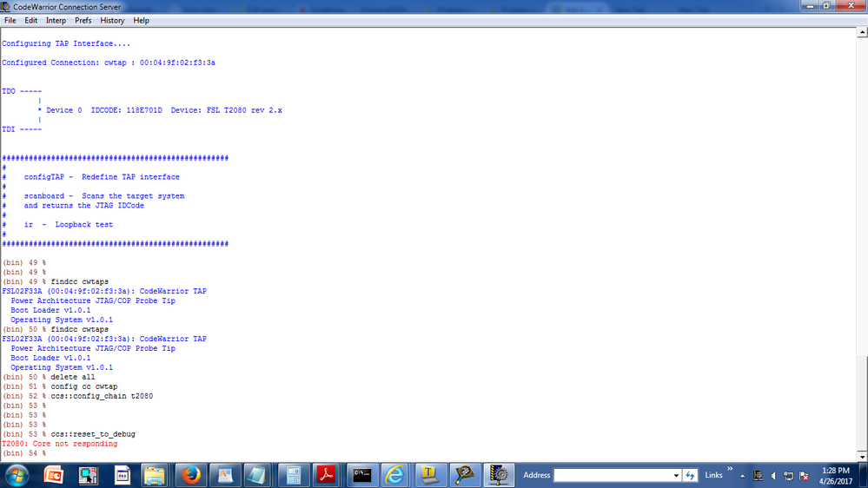Switch to the Command Prompt window
This screenshot has width=868, height=488.
361,475
